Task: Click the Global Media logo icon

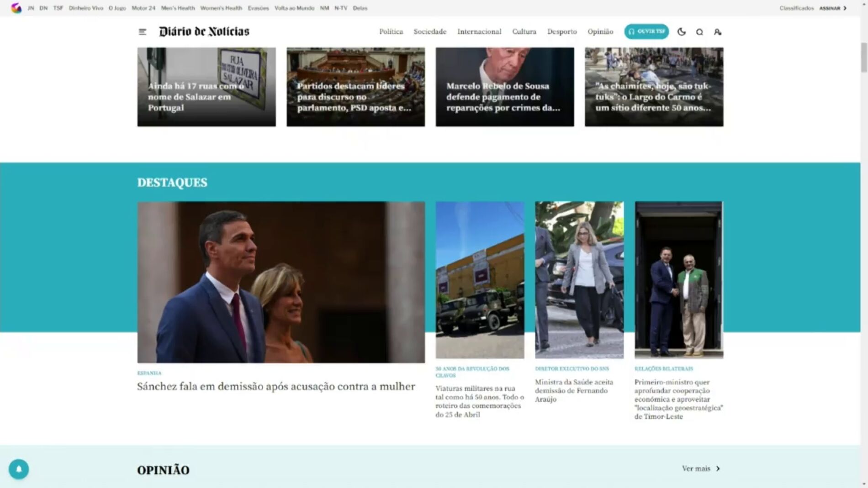Action: (x=16, y=8)
